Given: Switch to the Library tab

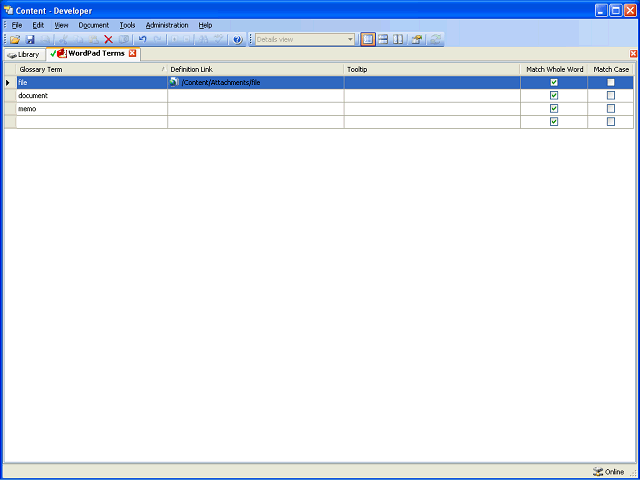Looking at the screenshot, I should [x=24, y=55].
